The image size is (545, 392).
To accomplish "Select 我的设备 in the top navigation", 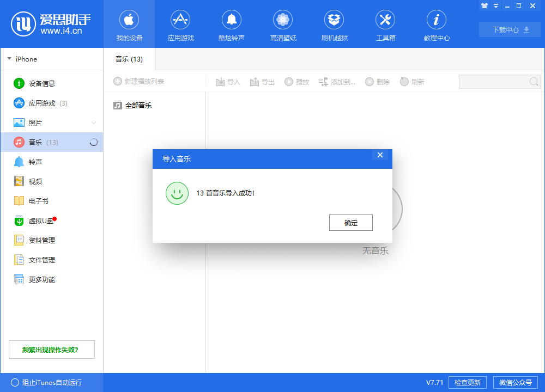I will [x=129, y=24].
